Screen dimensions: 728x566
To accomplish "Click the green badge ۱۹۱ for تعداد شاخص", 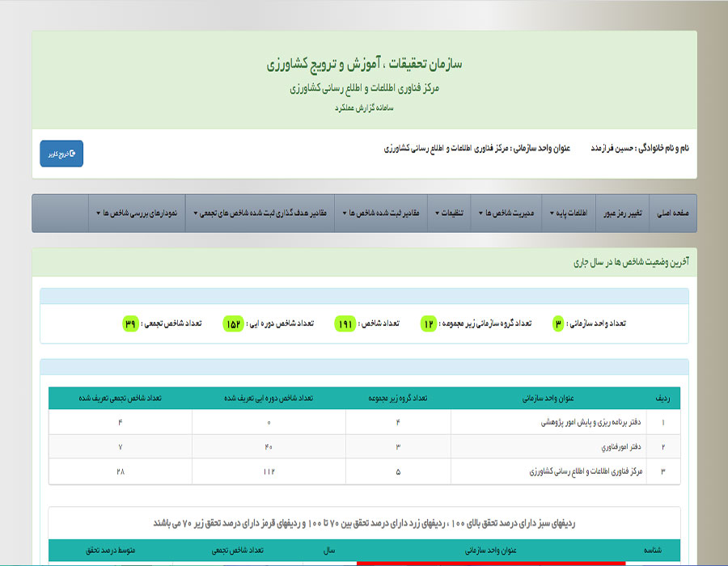I will point(345,323).
